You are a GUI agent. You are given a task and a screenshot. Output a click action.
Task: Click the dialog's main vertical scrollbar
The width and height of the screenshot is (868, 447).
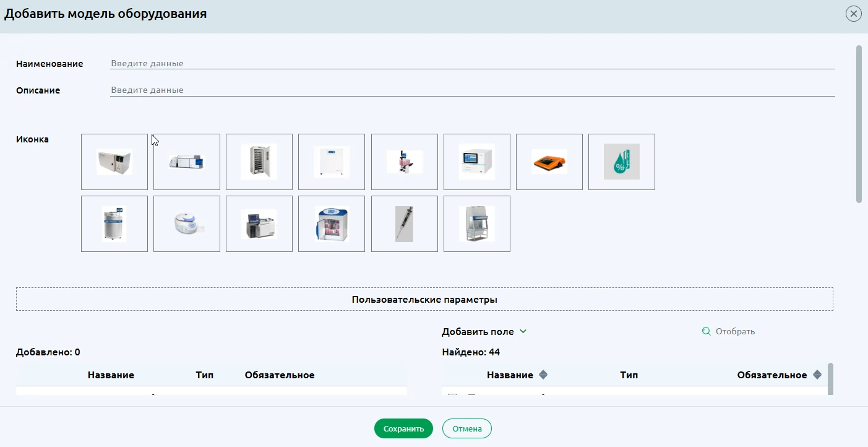pyautogui.click(x=859, y=124)
